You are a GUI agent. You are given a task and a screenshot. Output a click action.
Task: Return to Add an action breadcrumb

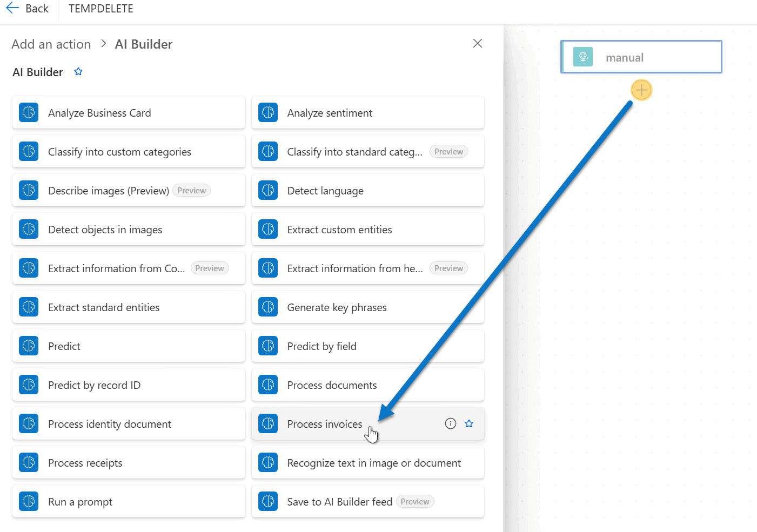[x=51, y=44]
